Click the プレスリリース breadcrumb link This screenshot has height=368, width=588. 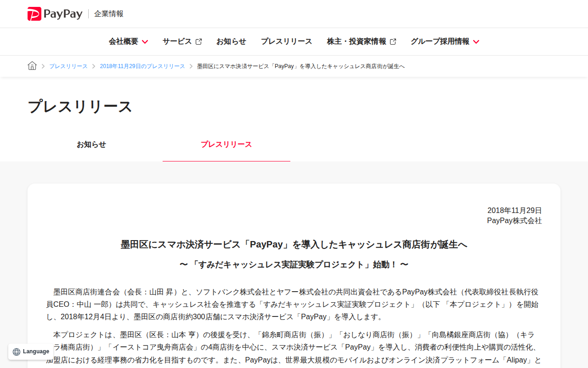click(68, 66)
